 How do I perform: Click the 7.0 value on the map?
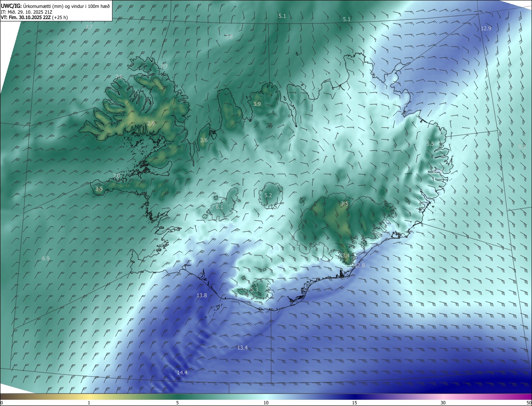coord(116,176)
